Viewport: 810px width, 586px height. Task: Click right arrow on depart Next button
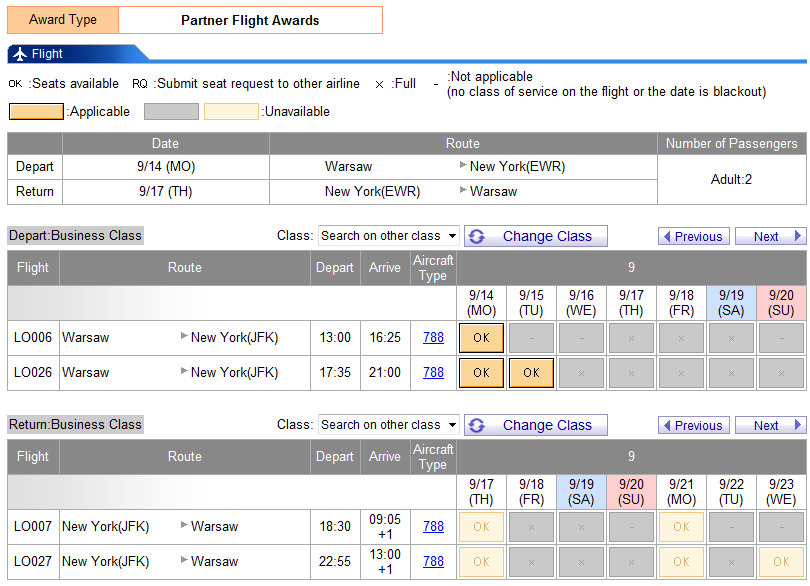point(798,237)
